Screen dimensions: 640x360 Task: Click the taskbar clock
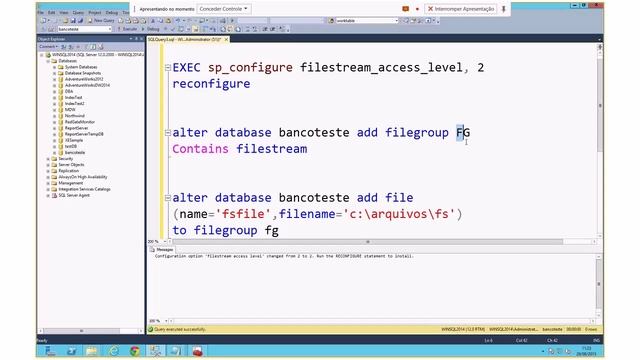click(x=586, y=351)
